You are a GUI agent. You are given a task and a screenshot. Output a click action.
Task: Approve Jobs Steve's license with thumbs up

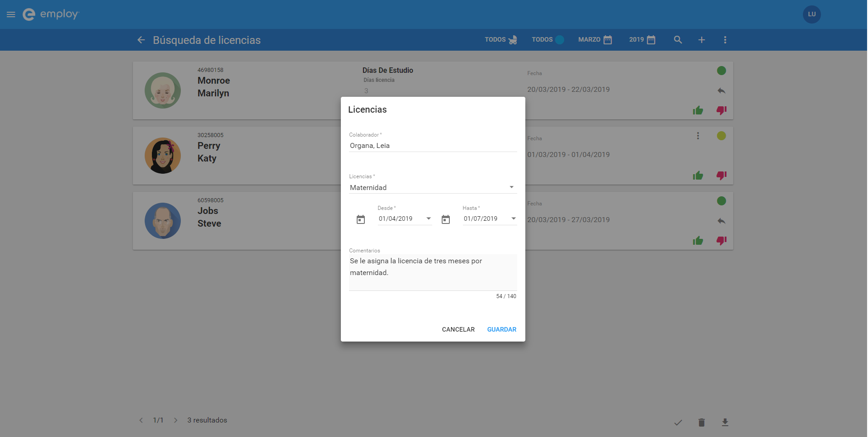(698, 241)
